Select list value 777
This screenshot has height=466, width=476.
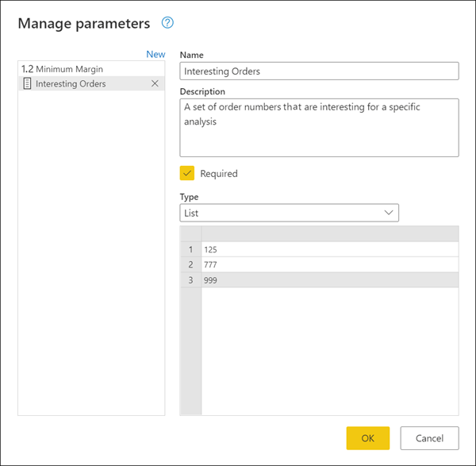coord(330,264)
